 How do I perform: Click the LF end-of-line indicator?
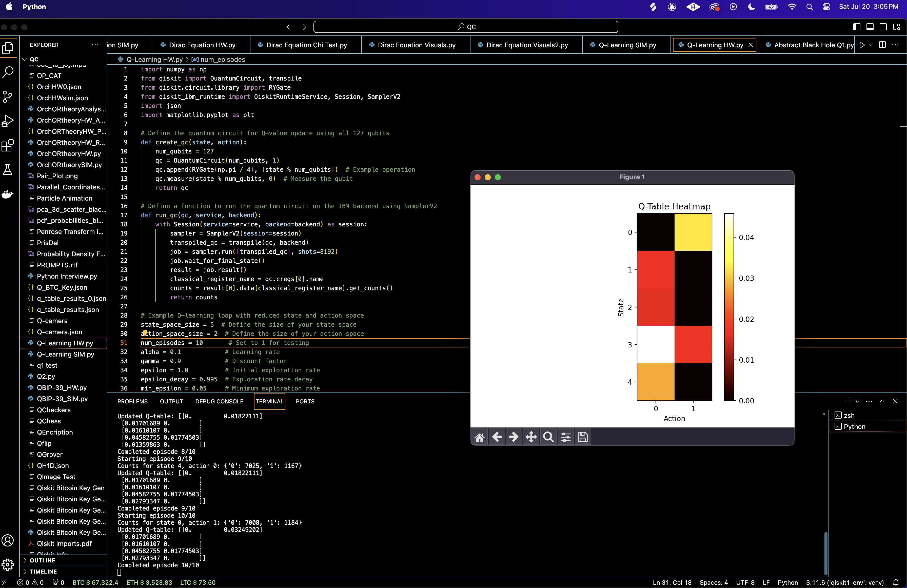(x=766, y=583)
